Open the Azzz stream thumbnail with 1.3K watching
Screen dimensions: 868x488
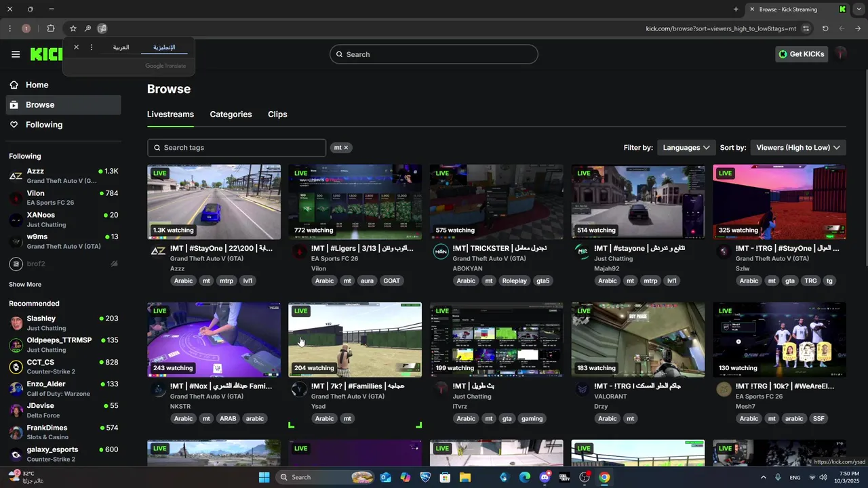tap(214, 202)
